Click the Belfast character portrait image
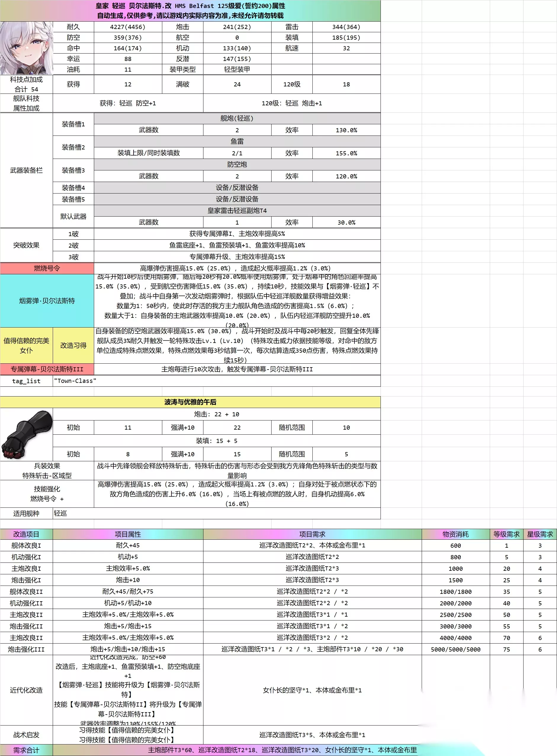The image size is (557, 756). [27, 48]
